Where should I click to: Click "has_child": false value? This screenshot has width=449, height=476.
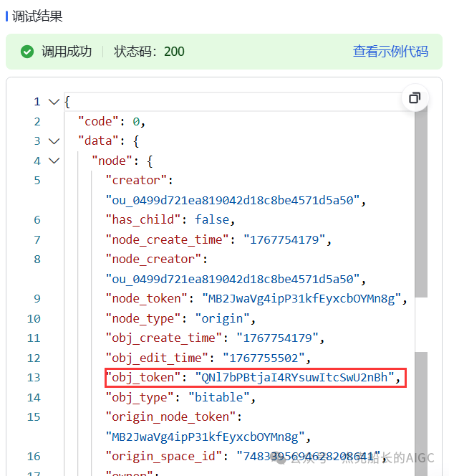(212, 219)
